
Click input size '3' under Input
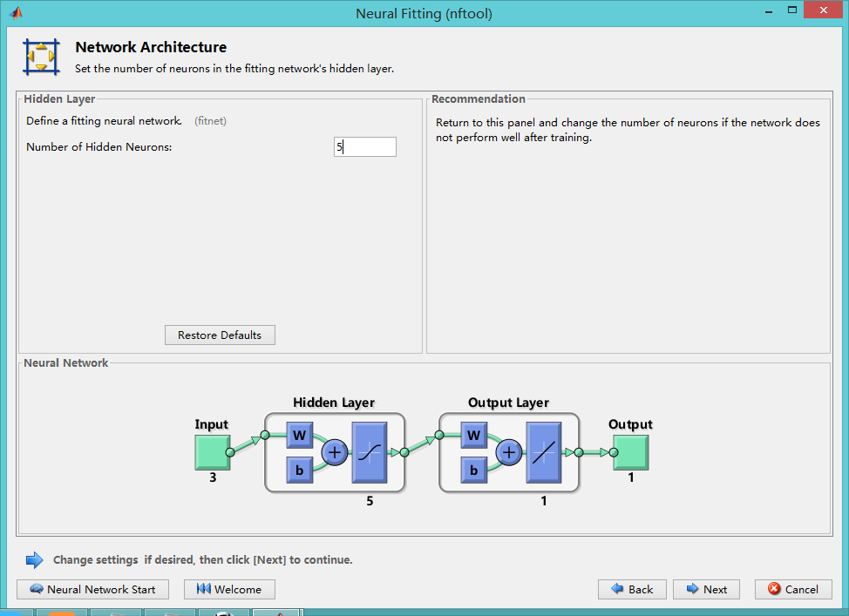pos(213,477)
